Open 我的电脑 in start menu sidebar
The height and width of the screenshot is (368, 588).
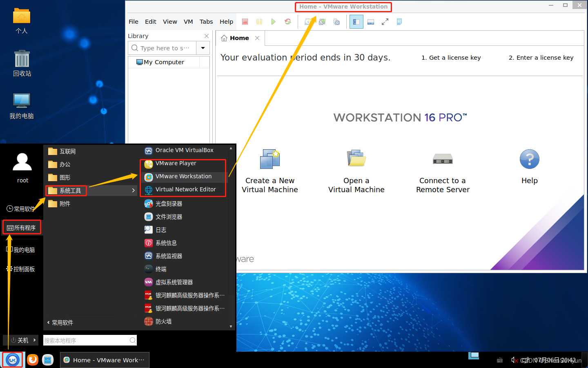click(21, 250)
